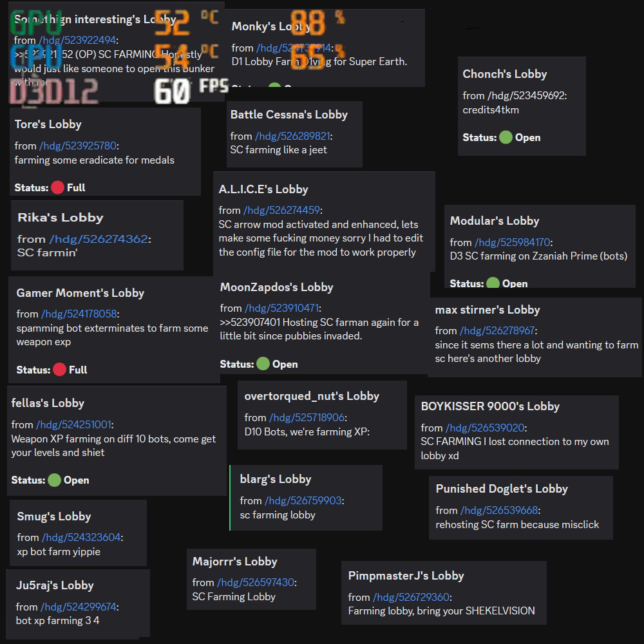Screen dimensions: 644x644
Task: Open the /hdg/526597430 link in Majorrr's Lobby
Action: click(256, 582)
